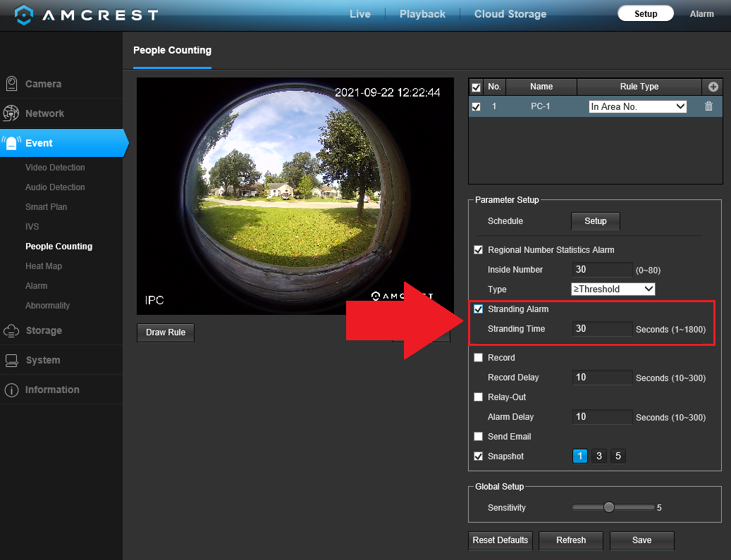Click the Draw Rule button
Viewport: 731px width, 560px height.
[x=166, y=332]
